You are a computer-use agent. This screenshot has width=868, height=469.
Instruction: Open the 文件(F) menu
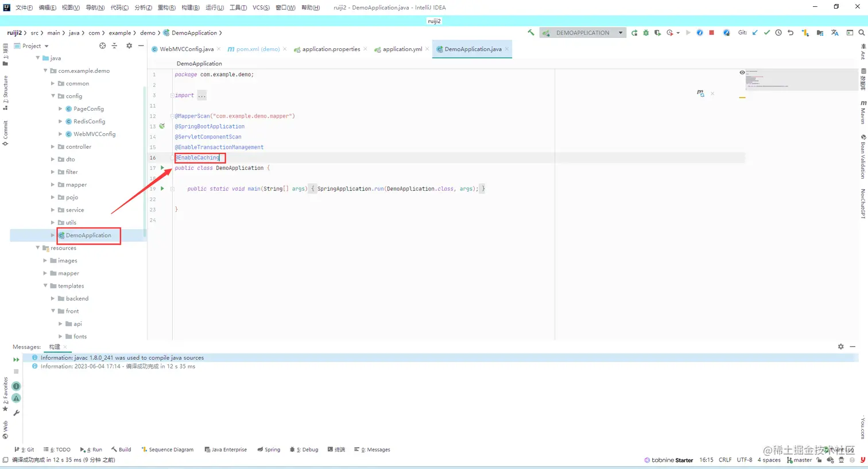(x=24, y=7)
